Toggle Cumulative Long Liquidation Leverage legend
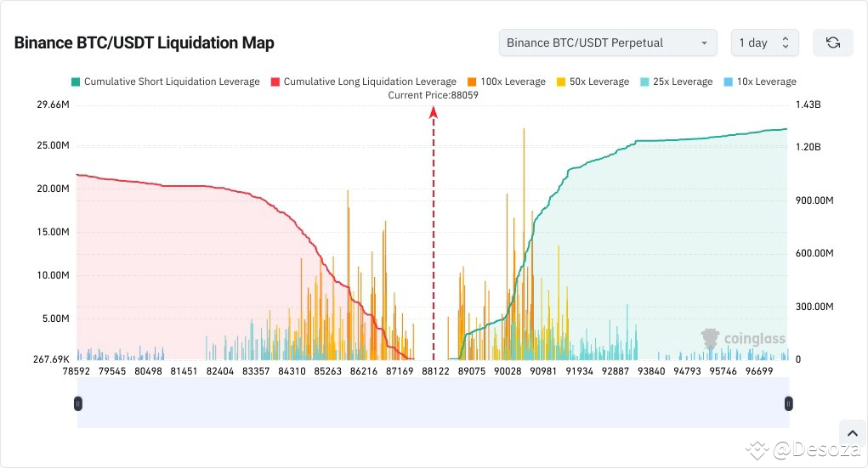The height and width of the screenshot is (468, 868). 364,82
